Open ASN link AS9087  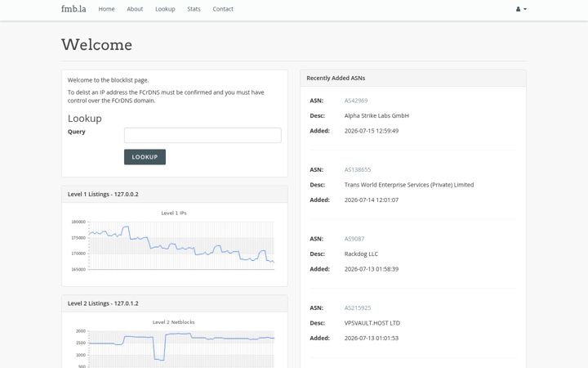point(354,239)
